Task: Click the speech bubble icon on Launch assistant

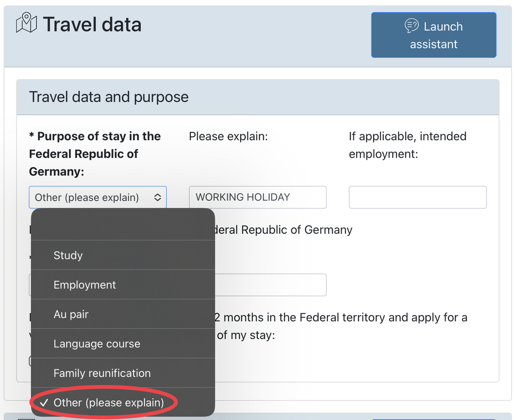Action: (412, 26)
